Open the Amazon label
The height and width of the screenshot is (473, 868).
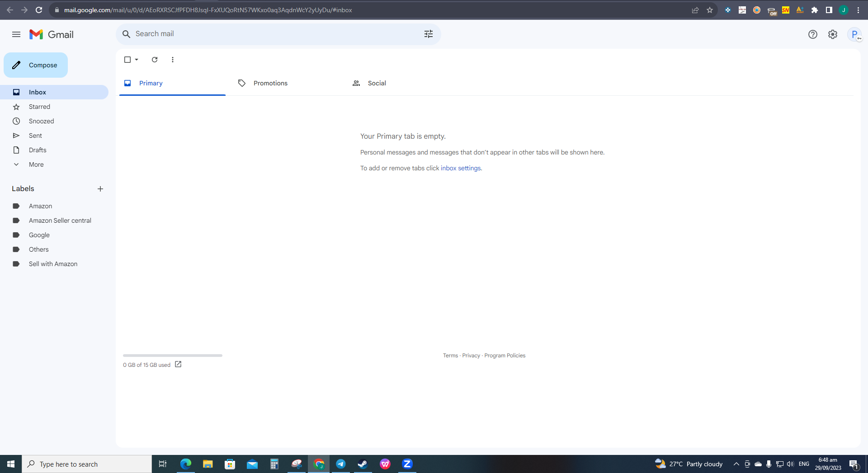[54, 206]
